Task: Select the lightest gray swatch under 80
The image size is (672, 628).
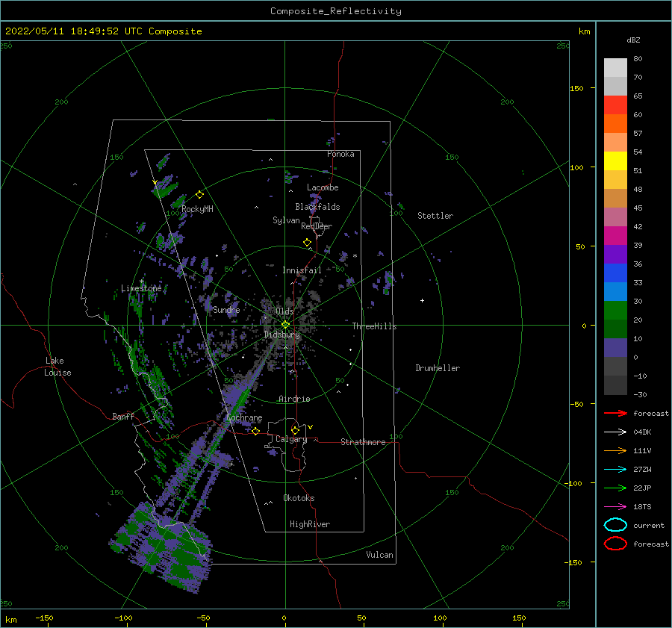Action: 615,68
